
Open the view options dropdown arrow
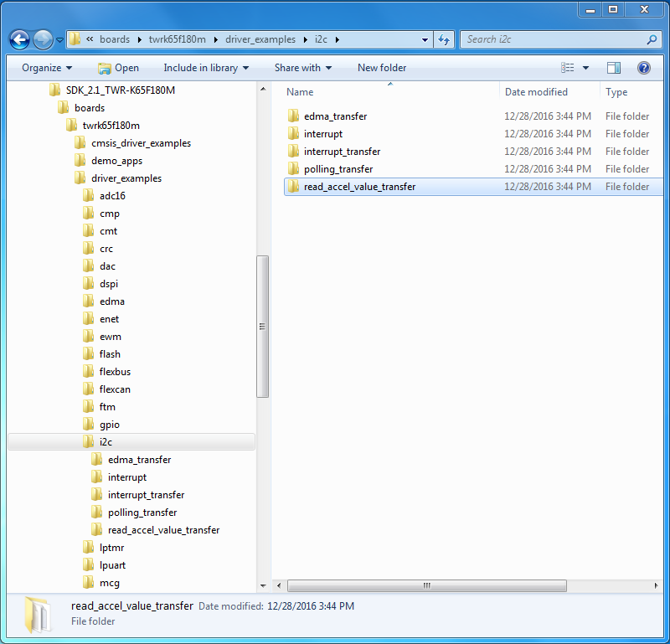tap(585, 68)
